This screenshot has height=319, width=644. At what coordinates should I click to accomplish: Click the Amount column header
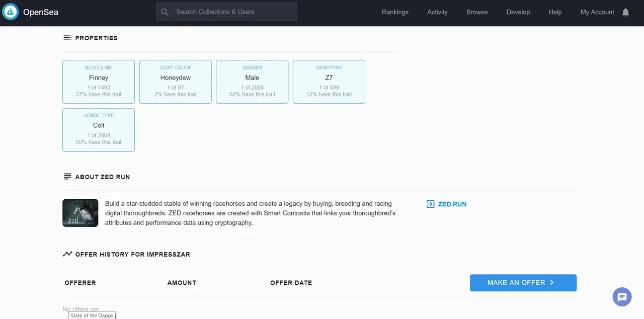point(182,283)
